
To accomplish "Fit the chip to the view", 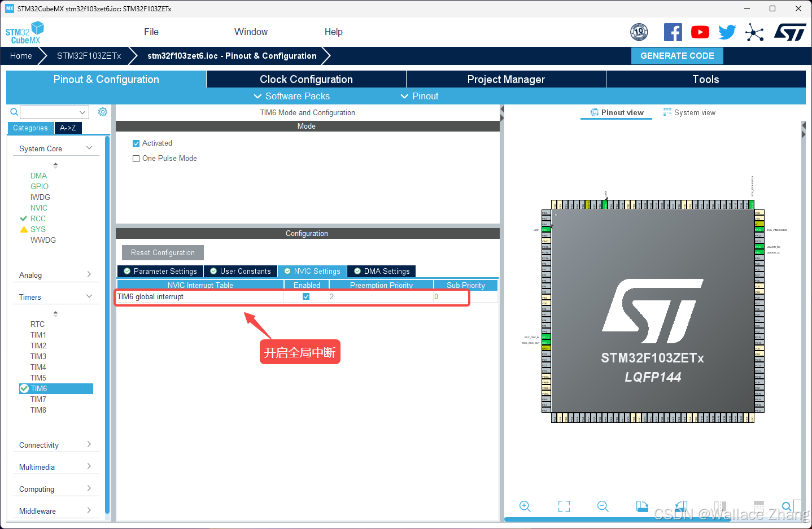I will point(564,506).
